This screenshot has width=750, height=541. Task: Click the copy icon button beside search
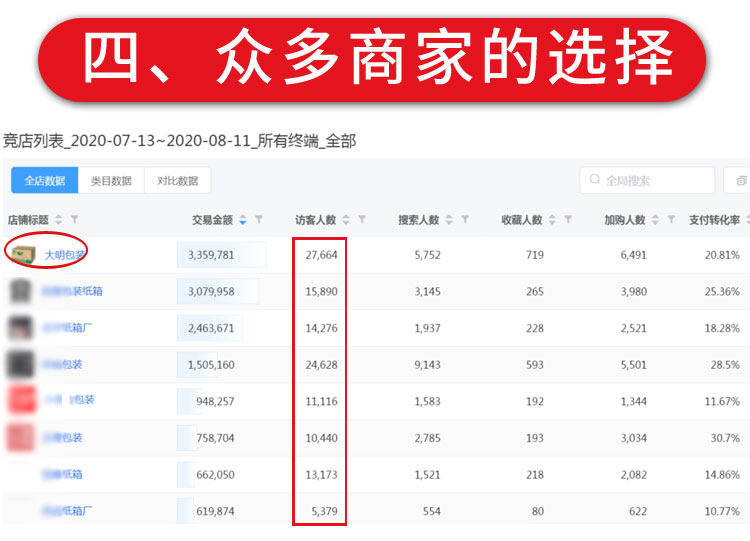point(740,180)
